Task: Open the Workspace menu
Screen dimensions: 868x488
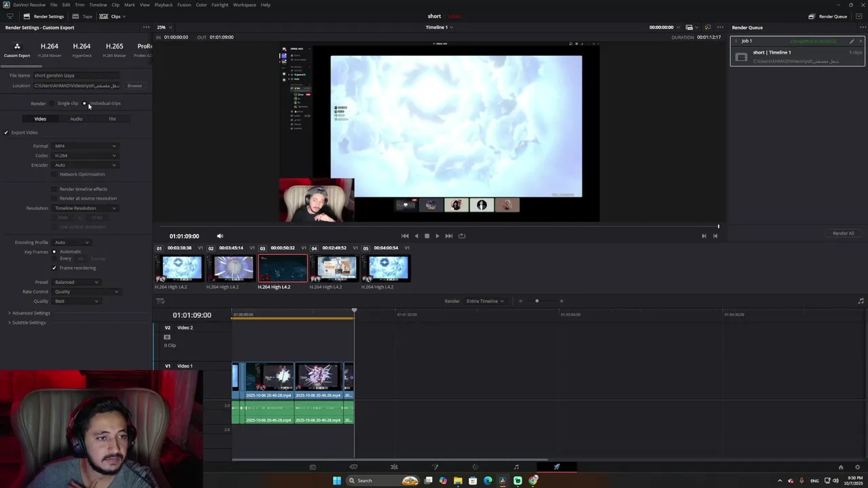Action: point(244,5)
